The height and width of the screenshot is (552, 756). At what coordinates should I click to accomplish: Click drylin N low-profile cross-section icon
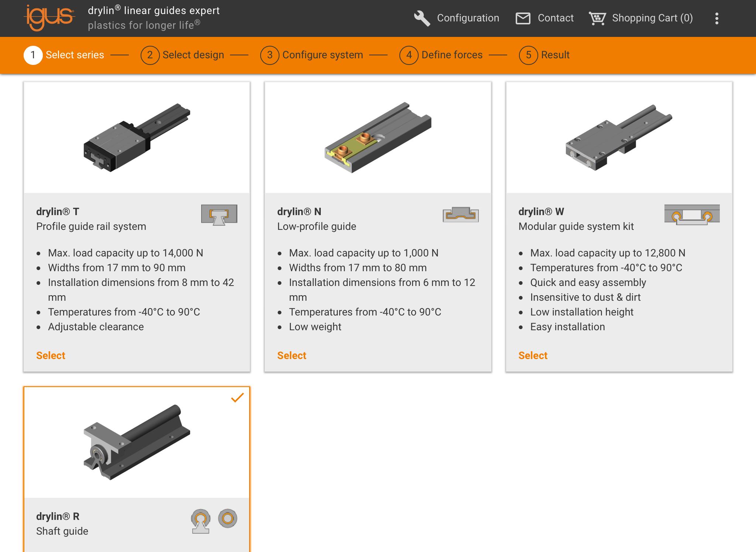[461, 214]
